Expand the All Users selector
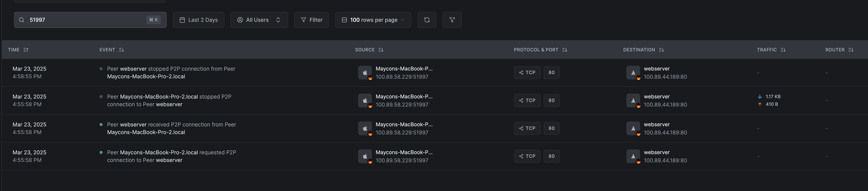 click(x=259, y=20)
